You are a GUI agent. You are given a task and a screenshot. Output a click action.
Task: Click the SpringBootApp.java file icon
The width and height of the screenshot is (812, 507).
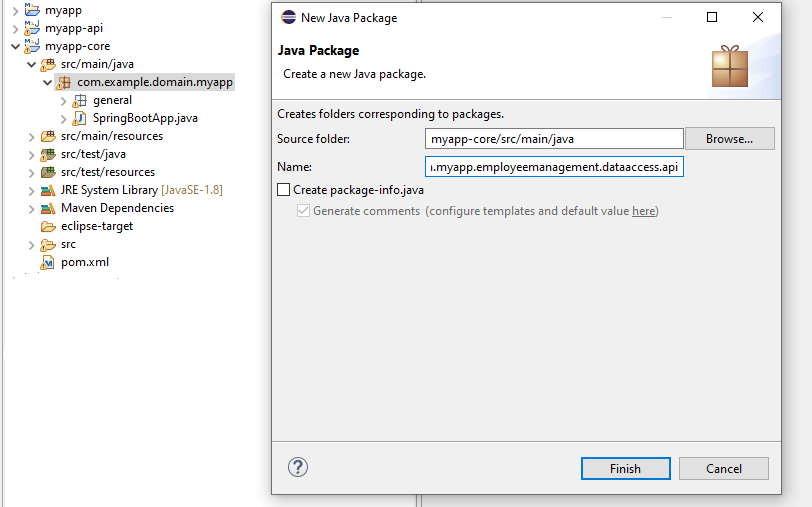[80, 118]
